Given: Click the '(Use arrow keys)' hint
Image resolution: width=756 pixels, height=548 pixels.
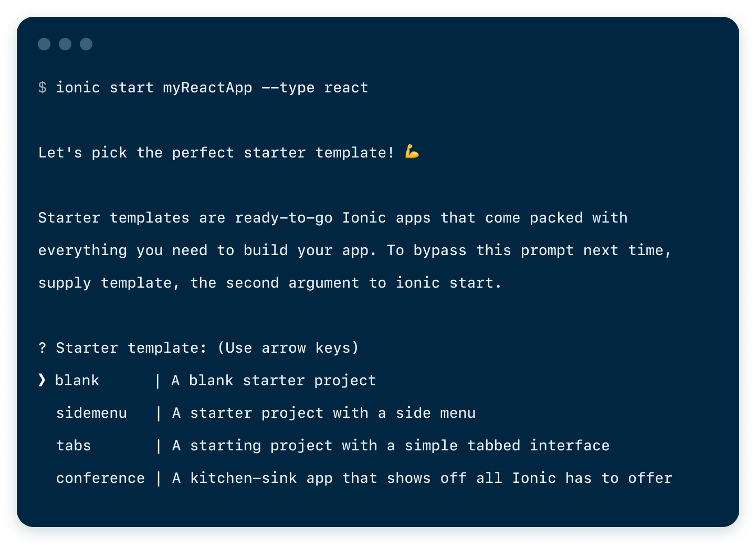Looking at the screenshot, I should (288, 348).
